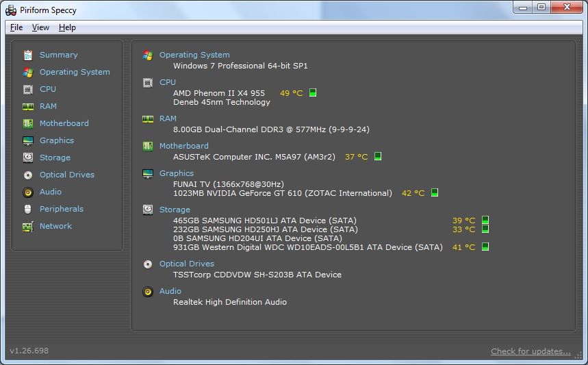The image size is (588, 365).
Task: Click the Windows flag icon in main panel
Action: point(148,55)
